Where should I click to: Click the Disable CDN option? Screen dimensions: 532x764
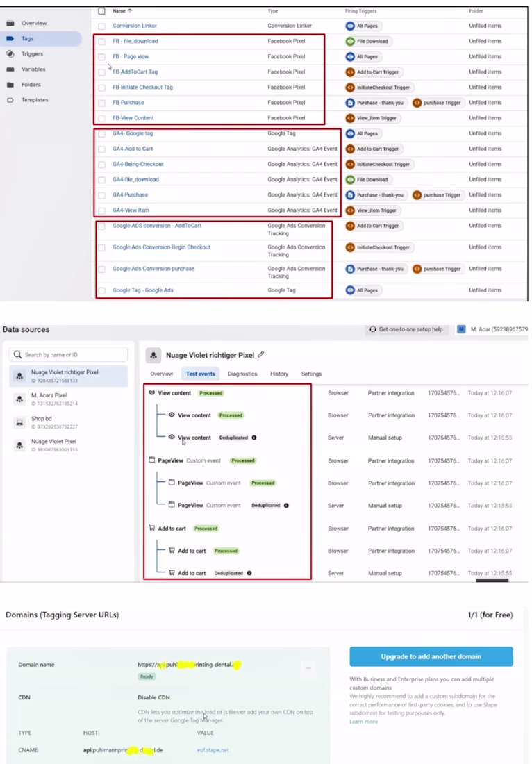(x=153, y=697)
